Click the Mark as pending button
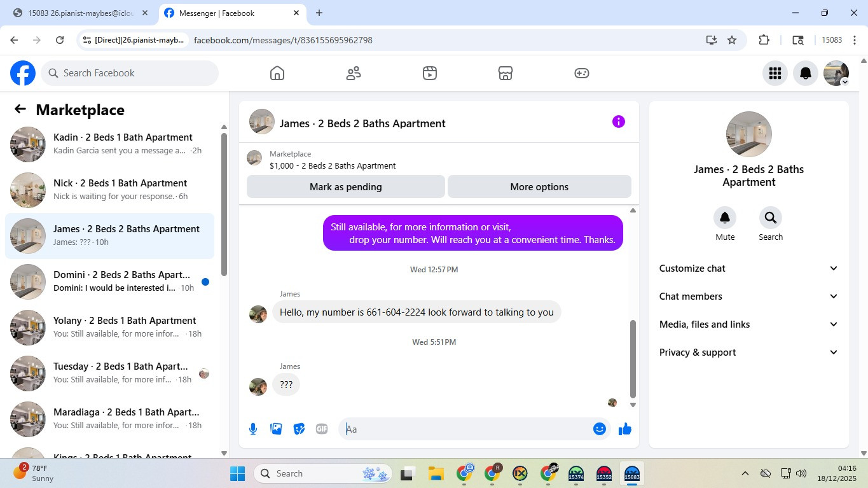Image resolution: width=868 pixels, height=488 pixels. click(346, 187)
